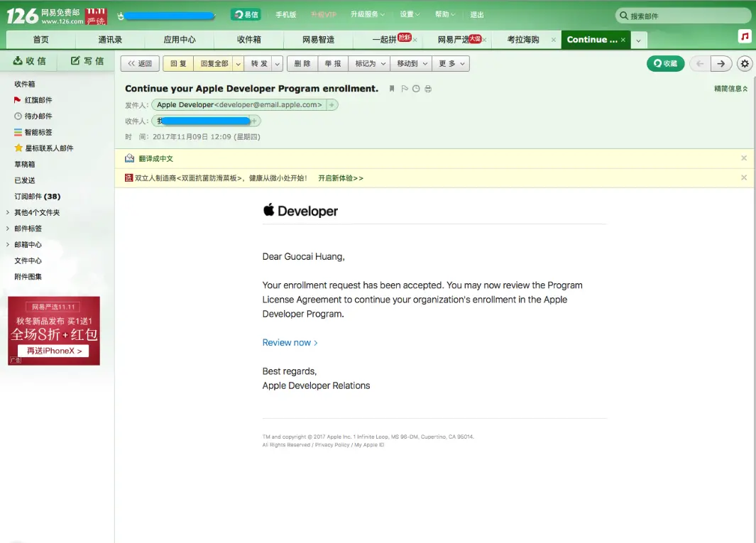
Task: Add recipient to contacts via plus icon
Action: pyautogui.click(x=255, y=121)
